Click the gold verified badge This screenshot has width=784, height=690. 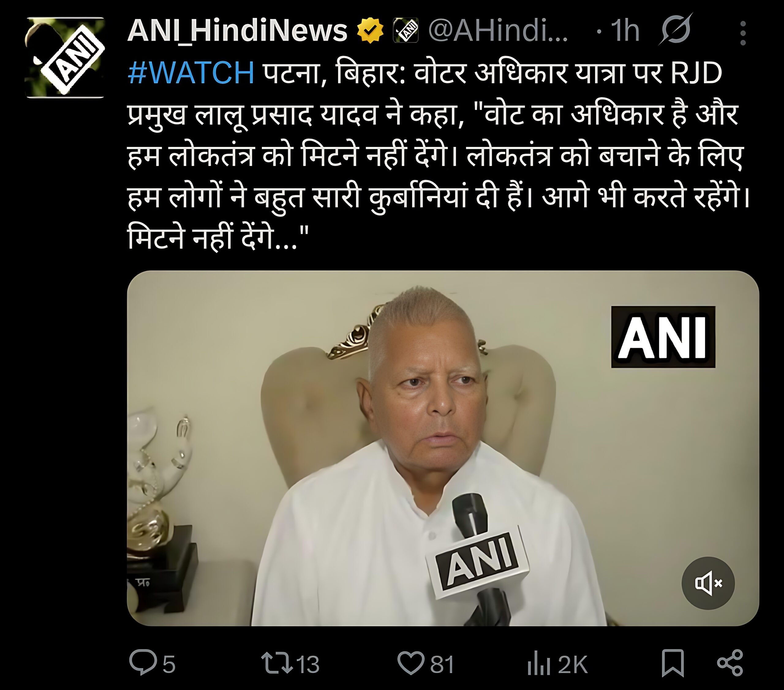[x=370, y=30]
